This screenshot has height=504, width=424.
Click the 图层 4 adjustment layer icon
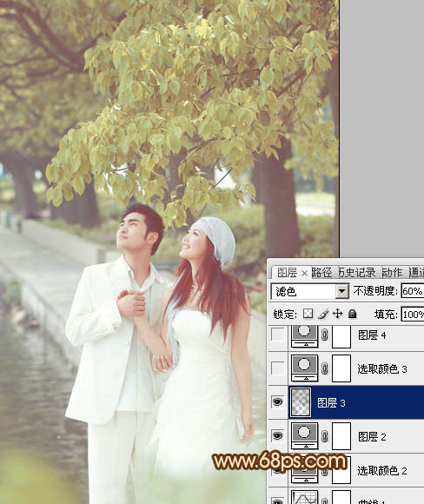point(304,335)
